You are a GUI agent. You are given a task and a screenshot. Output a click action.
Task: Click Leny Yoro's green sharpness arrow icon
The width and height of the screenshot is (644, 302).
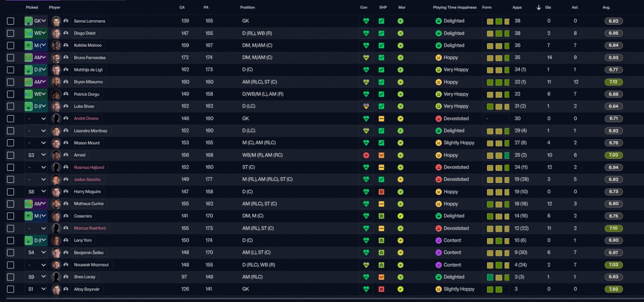[381, 240]
